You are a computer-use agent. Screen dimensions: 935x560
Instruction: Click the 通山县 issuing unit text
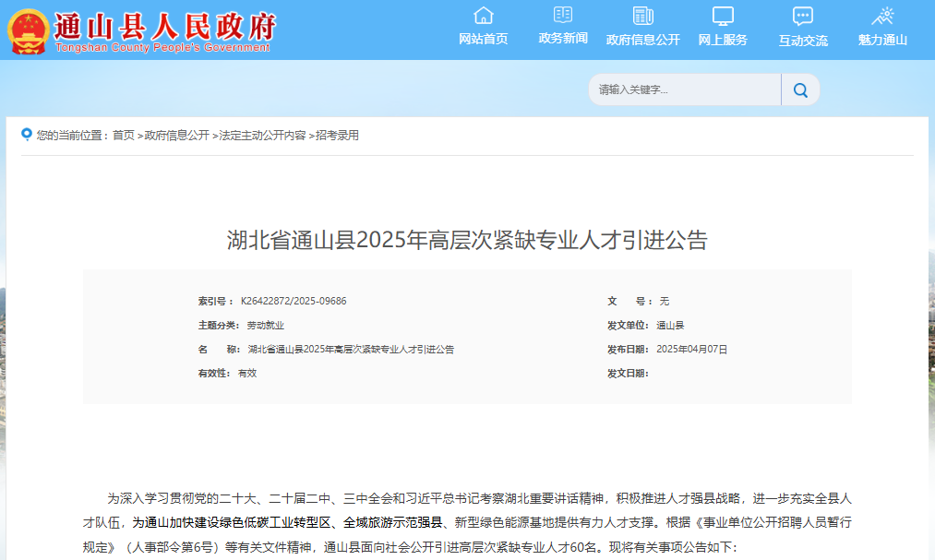pos(669,326)
